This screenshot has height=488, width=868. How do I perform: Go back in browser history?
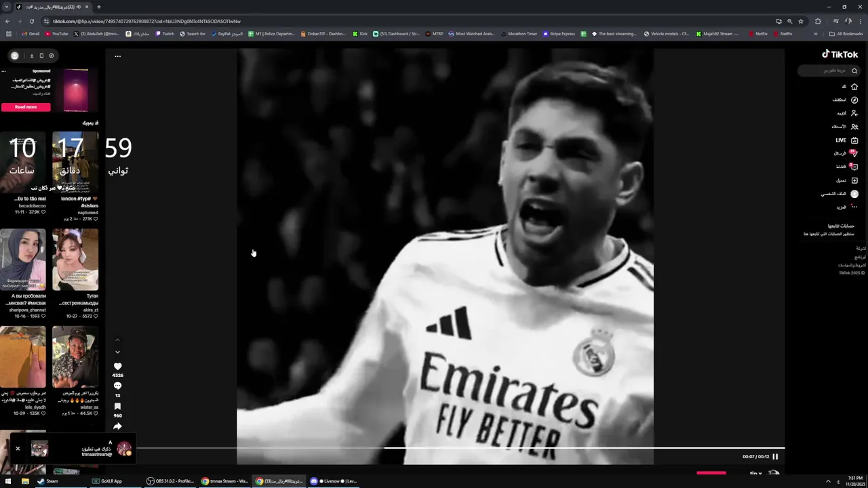[x=7, y=21]
